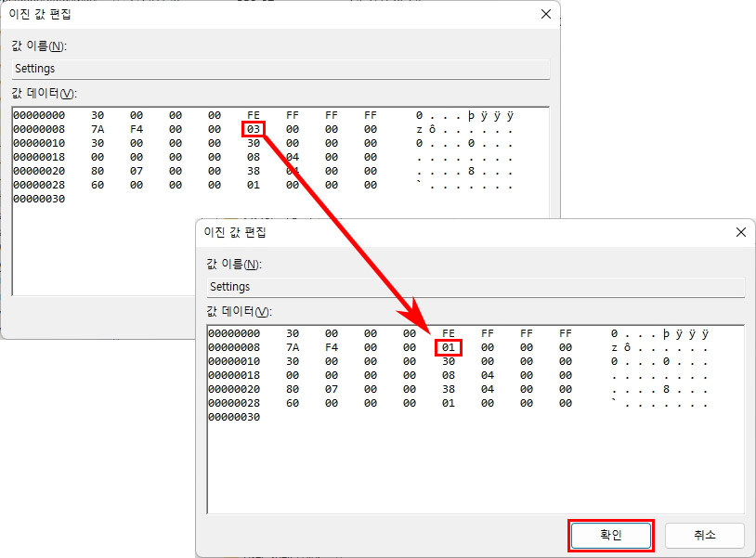
Task: Place the cursor at offset 00000030, back dialog
Action: coord(39,199)
